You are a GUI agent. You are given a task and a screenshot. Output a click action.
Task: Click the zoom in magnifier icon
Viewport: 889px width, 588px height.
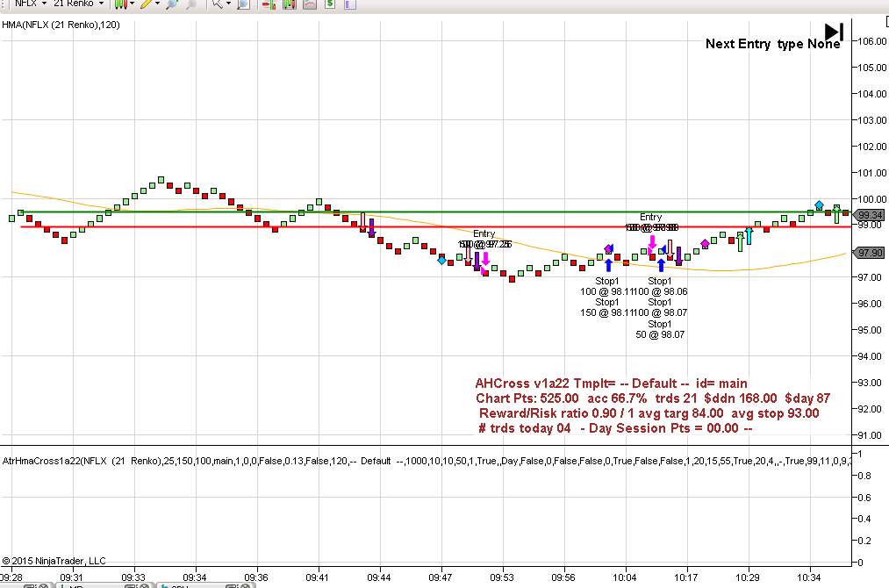tap(172, 4)
